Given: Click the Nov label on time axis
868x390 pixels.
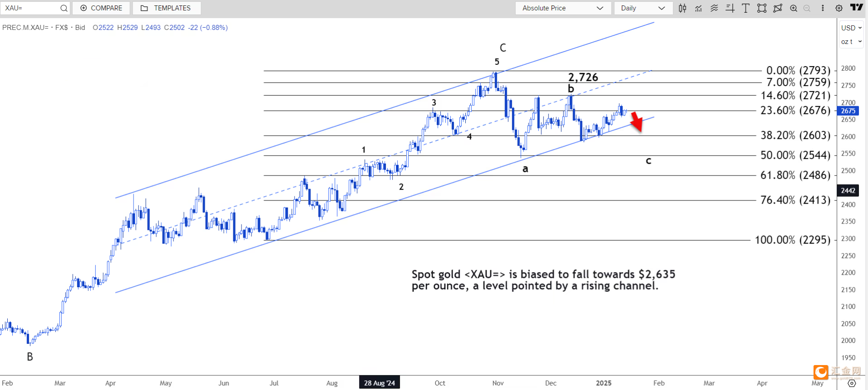Looking at the screenshot, I should tap(498, 383).
